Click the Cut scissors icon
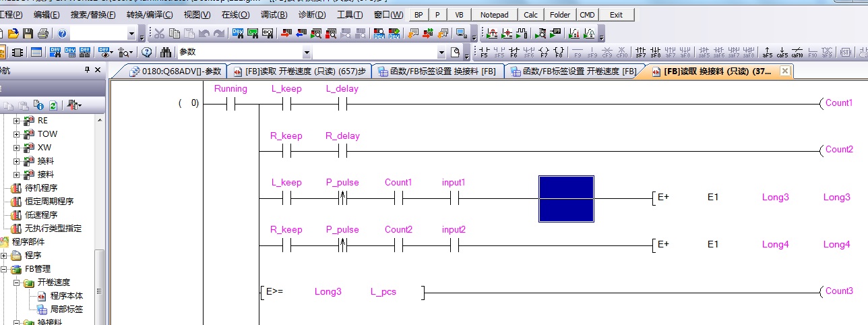The image size is (868, 325). [159, 34]
